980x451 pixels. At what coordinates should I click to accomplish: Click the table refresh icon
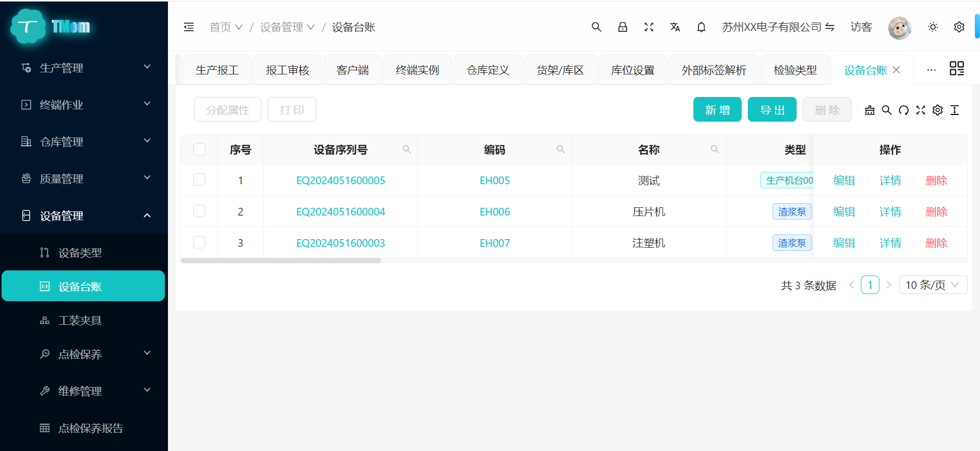pos(903,110)
